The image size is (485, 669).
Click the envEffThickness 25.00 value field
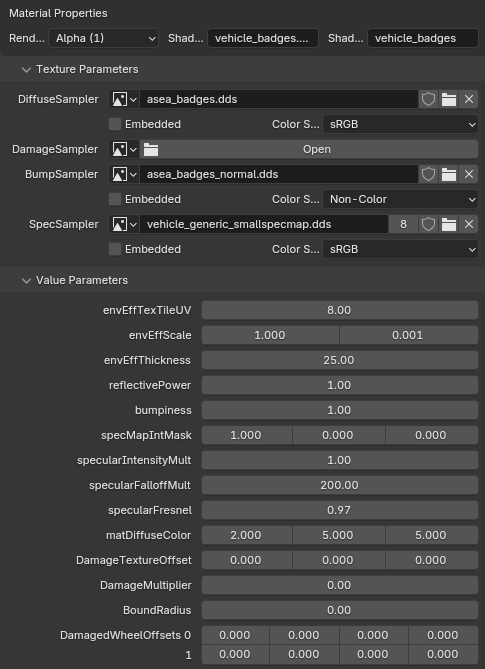(340, 360)
